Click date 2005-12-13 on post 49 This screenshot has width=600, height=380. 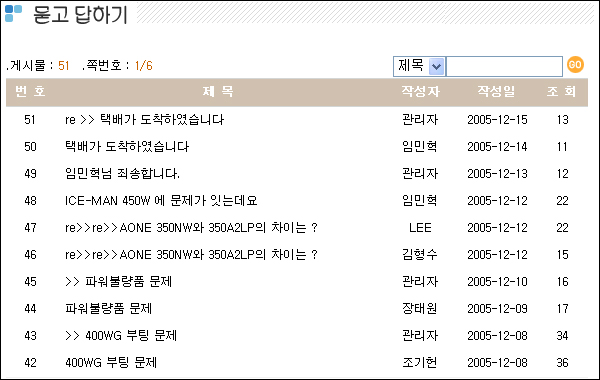pos(497,174)
